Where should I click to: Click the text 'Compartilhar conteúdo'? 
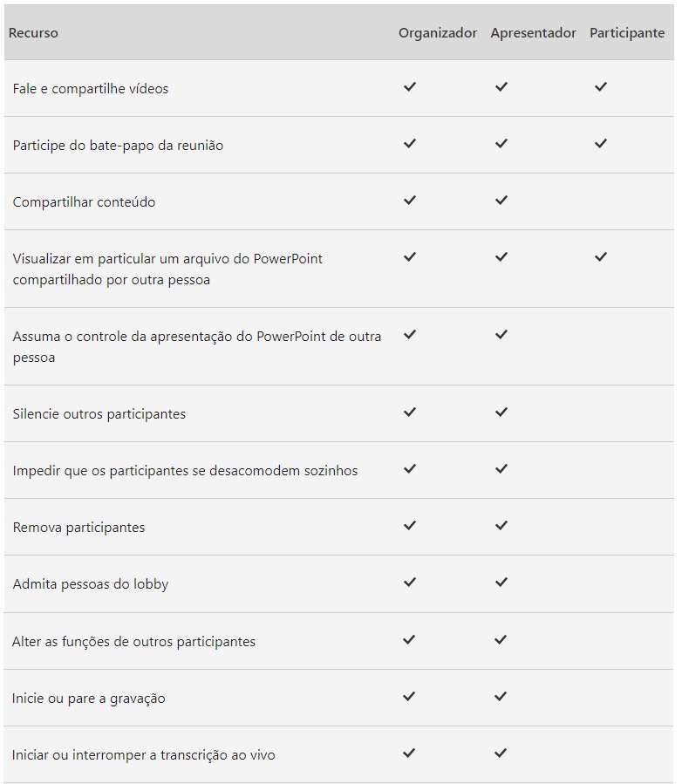[84, 202]
